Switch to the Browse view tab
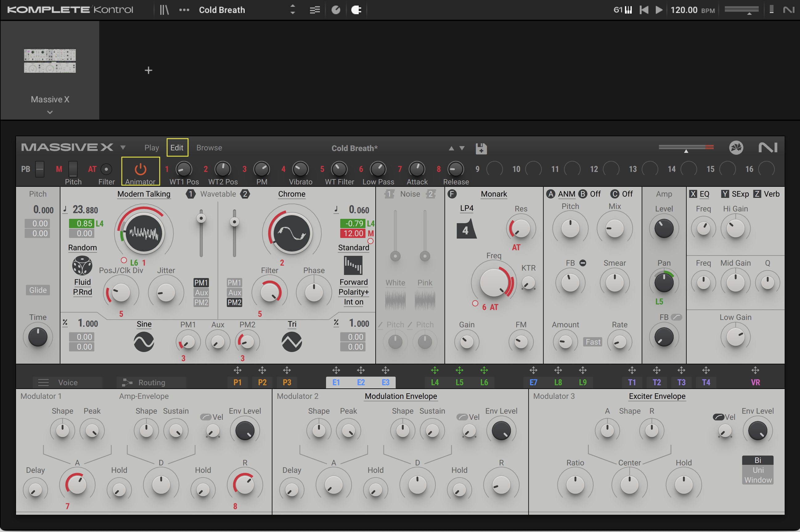This screenshot has width=800, height=532. click(209, 148)
